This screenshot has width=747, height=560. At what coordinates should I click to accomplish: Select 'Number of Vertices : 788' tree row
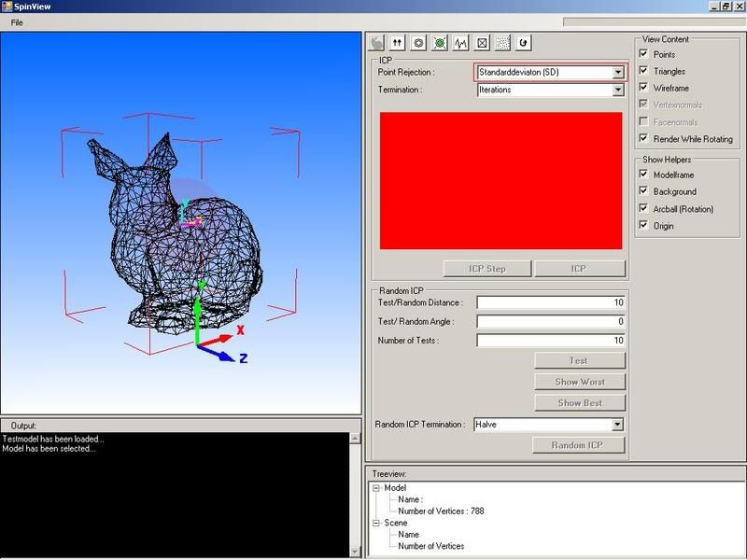point(441,511)
